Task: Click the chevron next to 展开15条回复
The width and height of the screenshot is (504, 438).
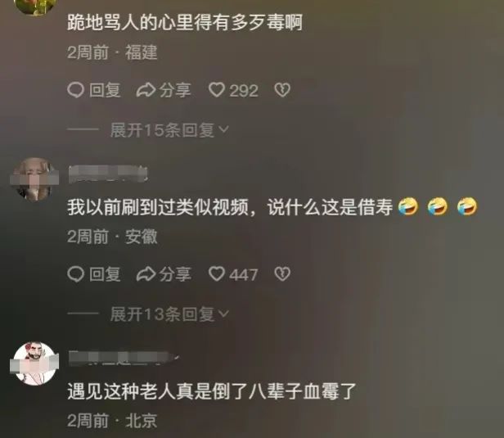Action: tap(223, 129)
